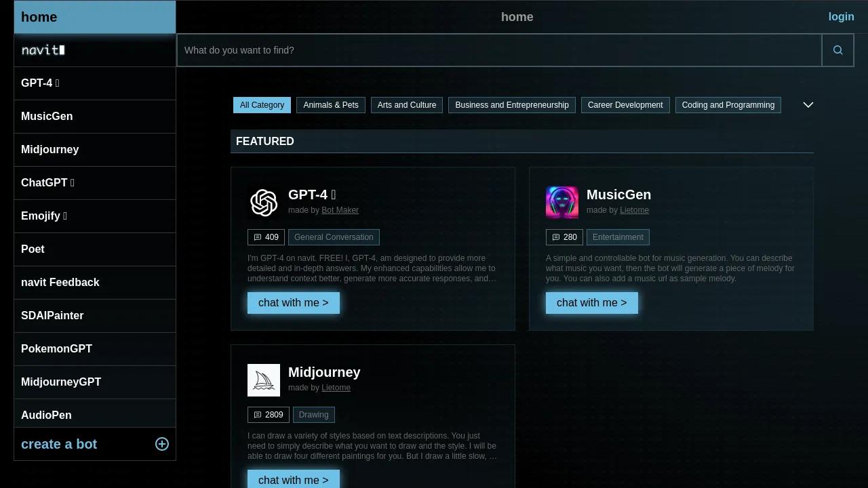
Task: Open MusicGen in the sidebar list
Action: [x=95, y=117]
